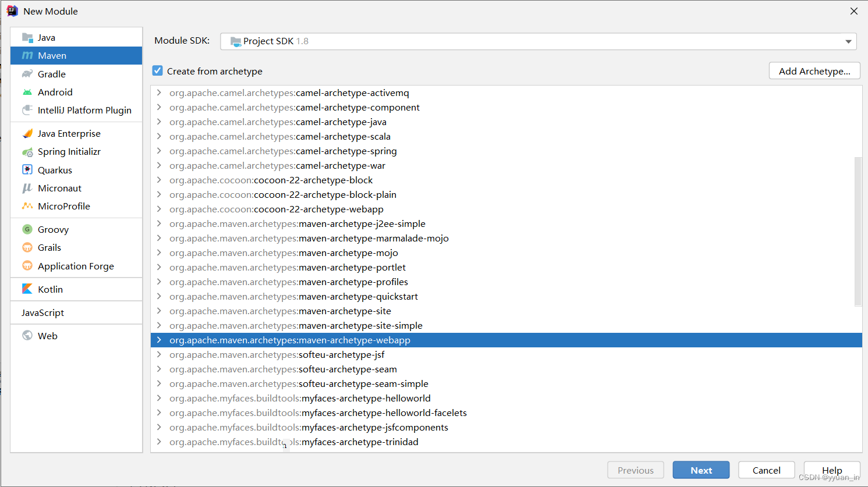Select JavaScript project type

click(76, 312)
